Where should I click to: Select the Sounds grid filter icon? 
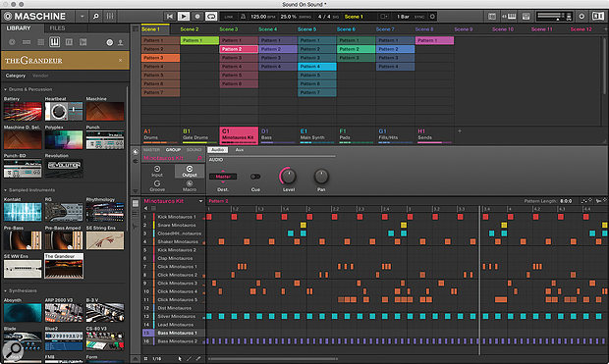[40, 42]
